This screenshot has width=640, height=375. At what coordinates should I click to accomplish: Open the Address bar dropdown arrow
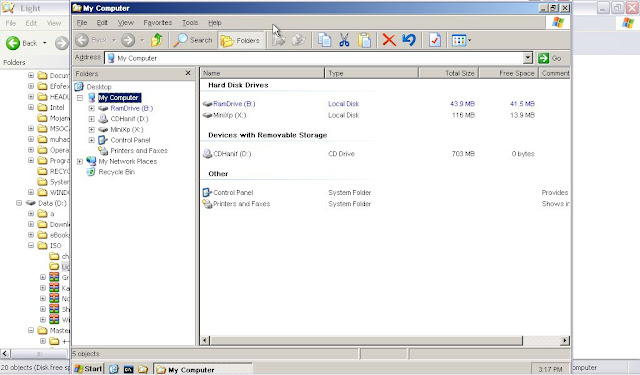[x=528, y=58]
